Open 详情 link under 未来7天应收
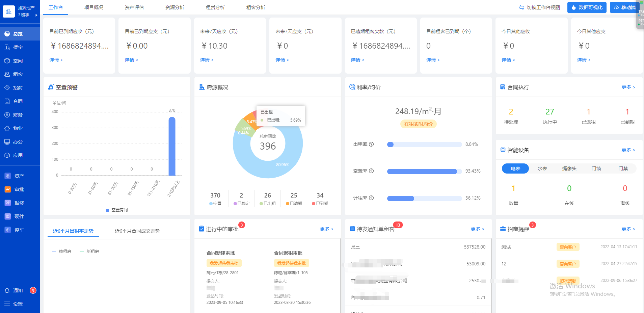The width and height of the screenshot is (644, 313). 207,60
